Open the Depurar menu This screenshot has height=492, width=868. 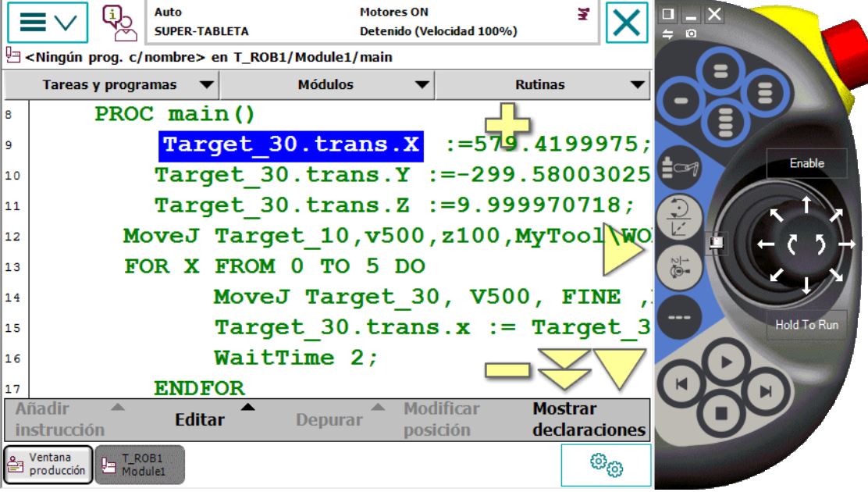coord(329,419)
